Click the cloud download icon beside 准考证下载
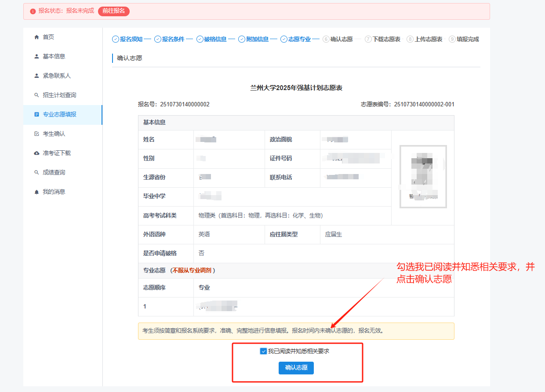 (36, 153)
